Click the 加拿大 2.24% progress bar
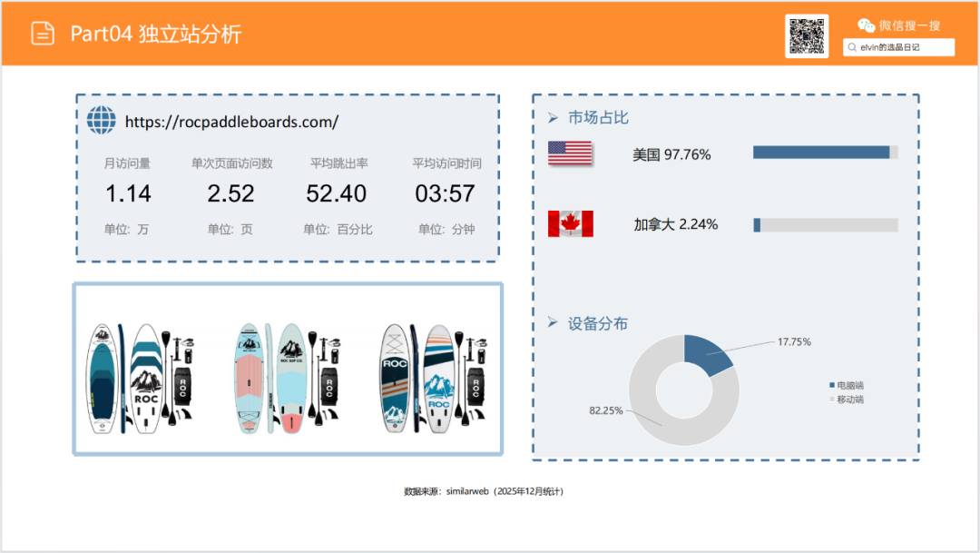Image resolution: width=980 pixels, height=553 pixels. click(825, 224)
